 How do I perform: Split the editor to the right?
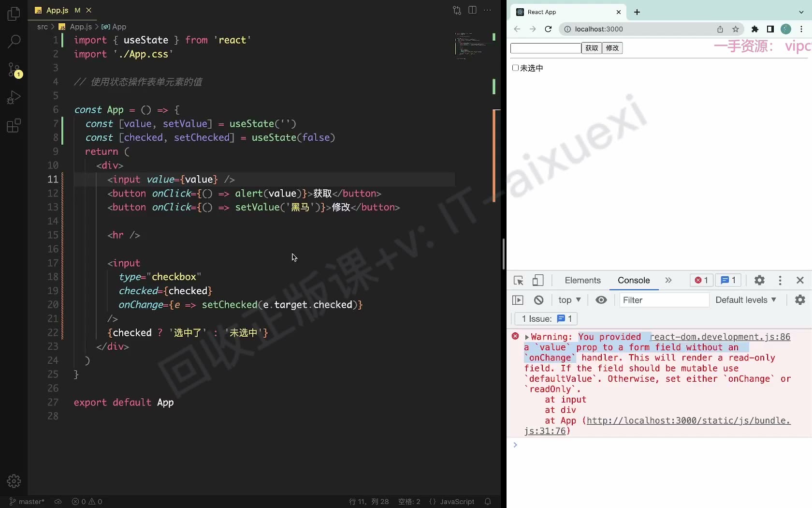click(x=472, y=10)
